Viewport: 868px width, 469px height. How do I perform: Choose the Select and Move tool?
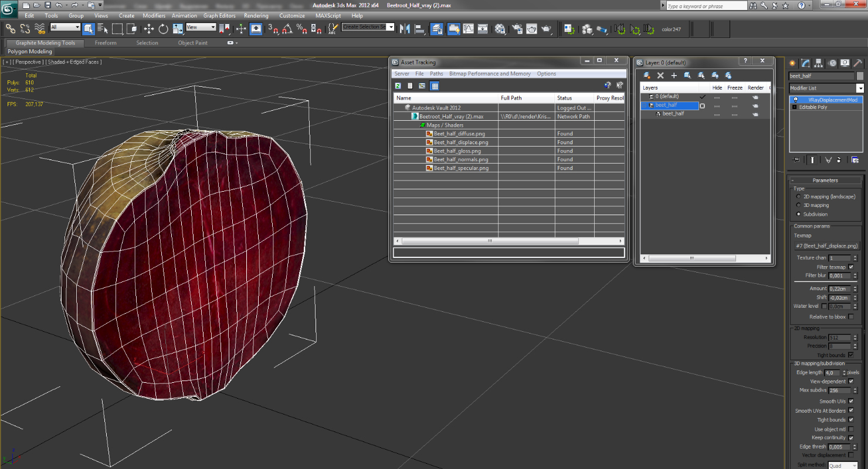point(148,28)
